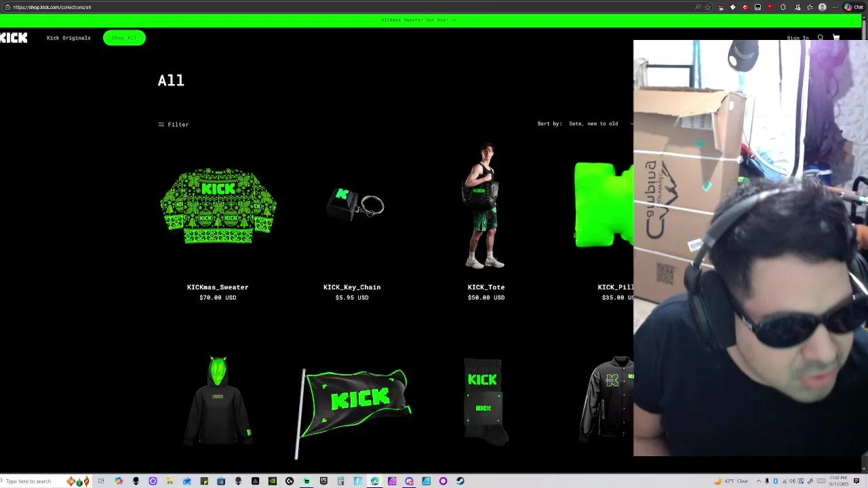Click the varsity jacket product image
Image resolution: width=868 pixels, height=488 pixels.
[607, 399]
